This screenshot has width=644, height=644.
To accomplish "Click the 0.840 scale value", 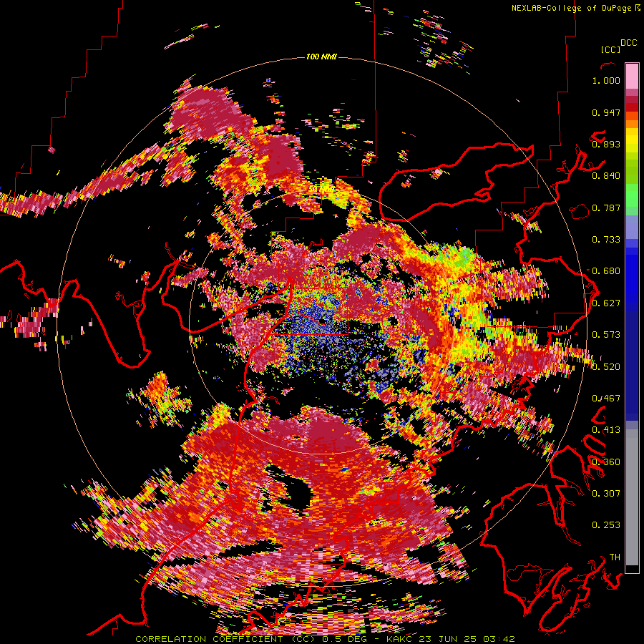I will [x=606, y=176].
